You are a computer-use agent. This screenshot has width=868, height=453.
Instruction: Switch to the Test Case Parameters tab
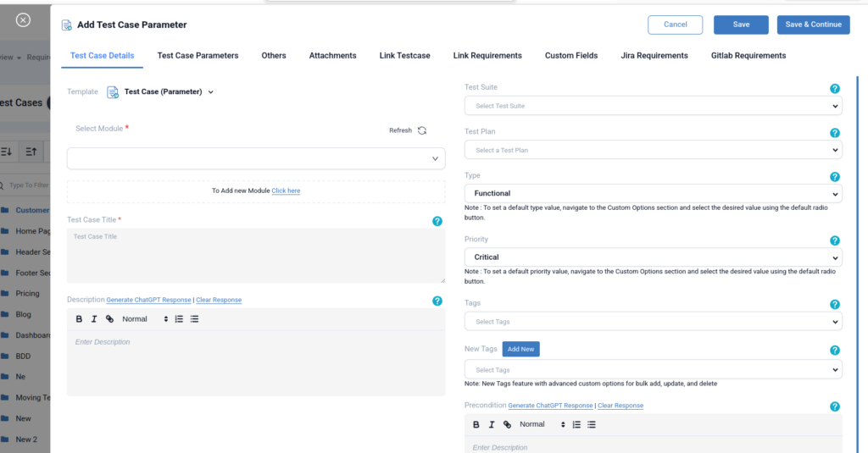point(198,56)
